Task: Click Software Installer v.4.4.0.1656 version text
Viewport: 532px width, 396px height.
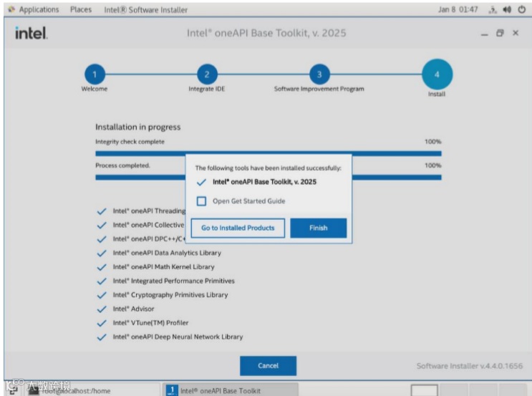Action: [x=470, y=366]
